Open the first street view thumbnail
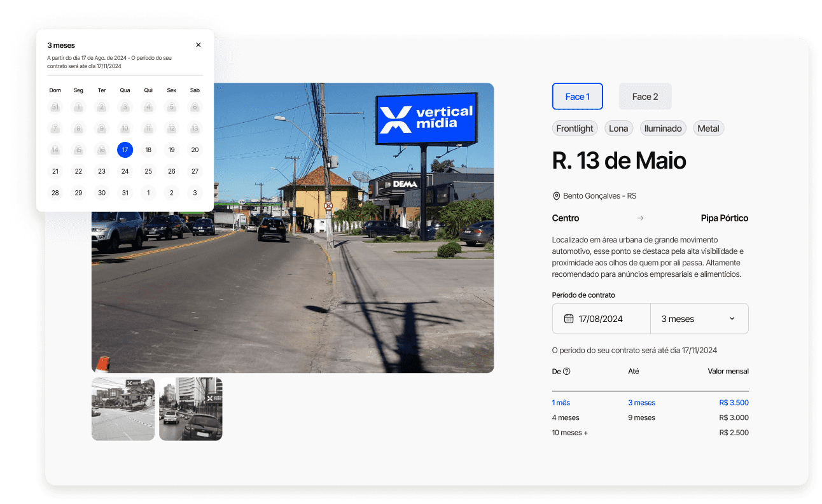 point(123,409)
